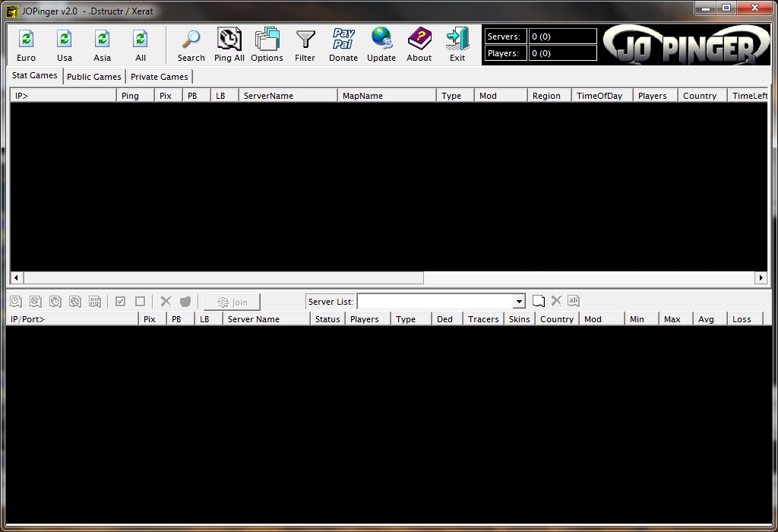Click lower list Server Name column header

(x=267, y=319)
